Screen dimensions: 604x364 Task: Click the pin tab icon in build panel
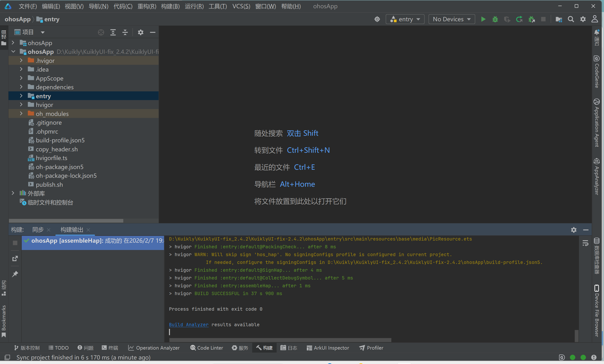tap(15, 274)
